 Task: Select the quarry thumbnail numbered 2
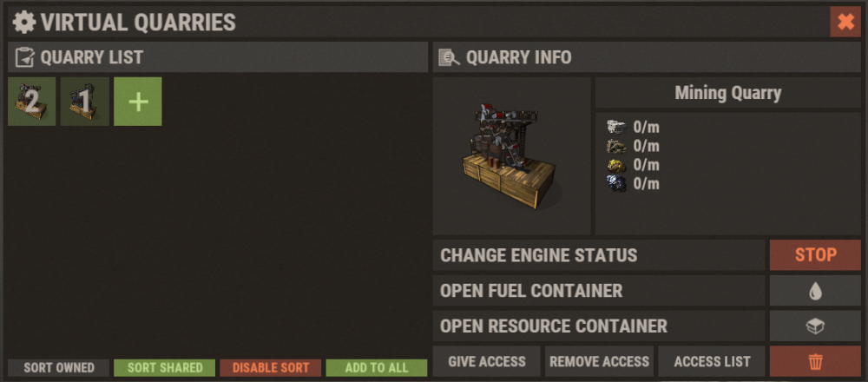[x=31, y=102]
